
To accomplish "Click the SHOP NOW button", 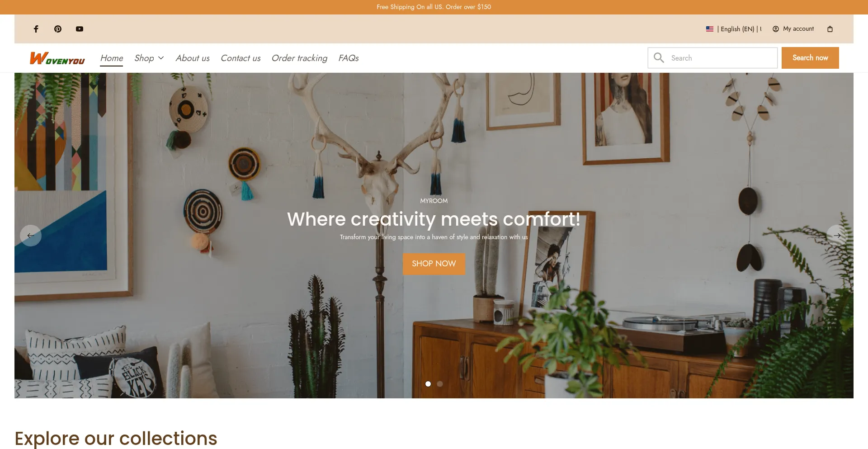I will tap(434, 264).
